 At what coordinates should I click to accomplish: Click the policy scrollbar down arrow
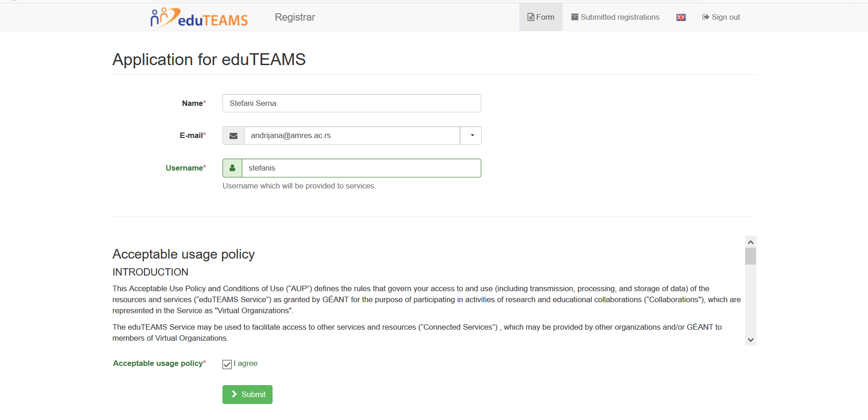[751, 340]
